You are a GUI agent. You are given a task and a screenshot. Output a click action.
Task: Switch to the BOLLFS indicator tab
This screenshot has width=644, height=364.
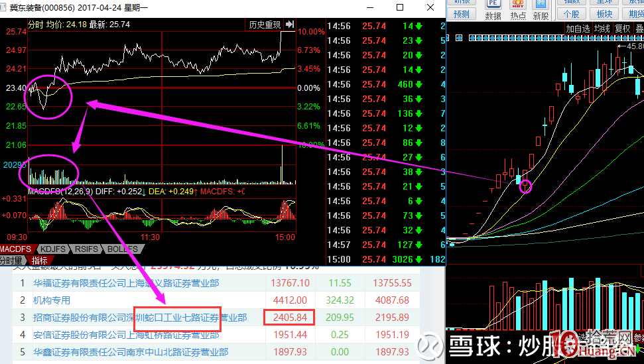click(123, 249)
